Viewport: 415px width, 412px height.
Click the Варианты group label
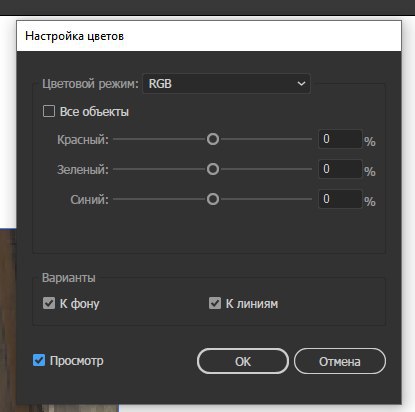click(x=69, y=278)
